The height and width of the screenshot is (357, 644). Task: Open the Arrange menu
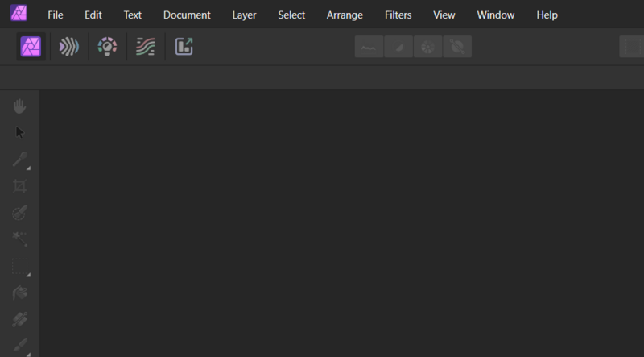tap(345, 15)
